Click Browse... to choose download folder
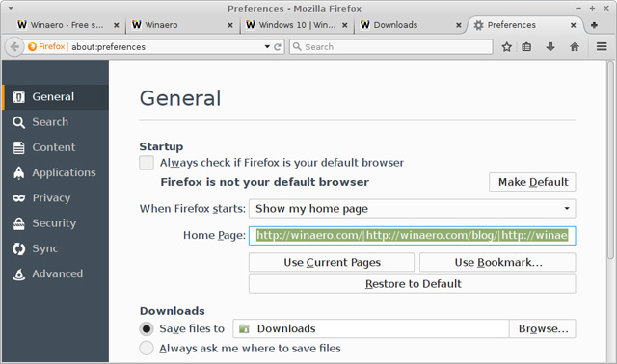 point(543,328)
